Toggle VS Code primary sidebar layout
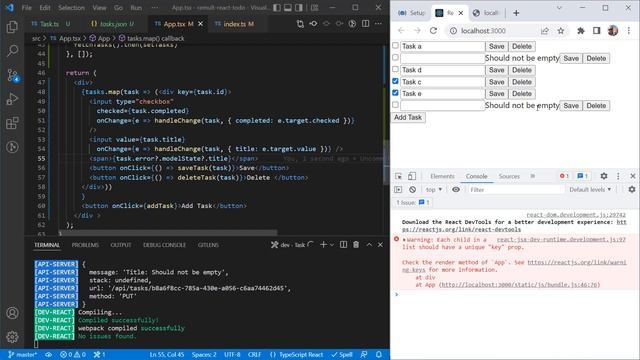This screenshot has height=360, width=640. point(277,8)
